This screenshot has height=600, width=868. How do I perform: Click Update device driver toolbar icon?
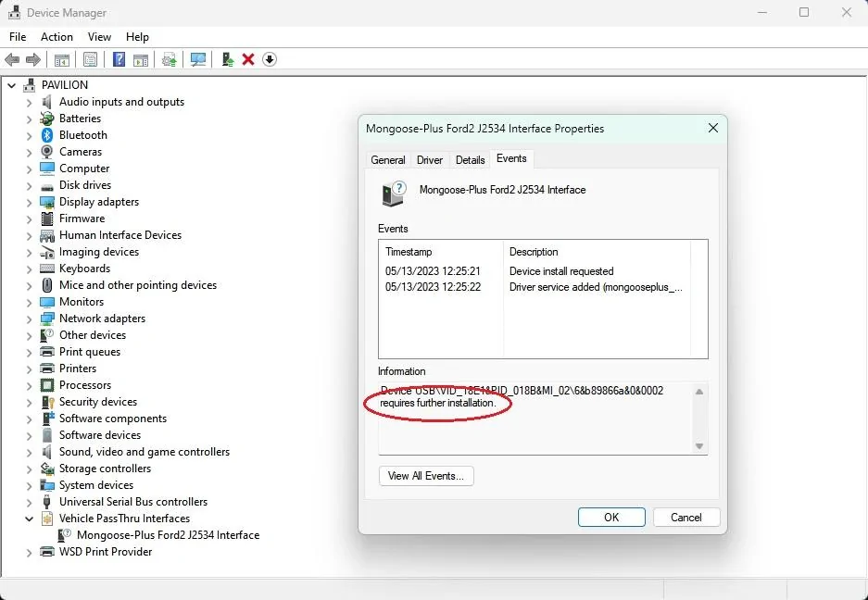(x=169, y=59)
